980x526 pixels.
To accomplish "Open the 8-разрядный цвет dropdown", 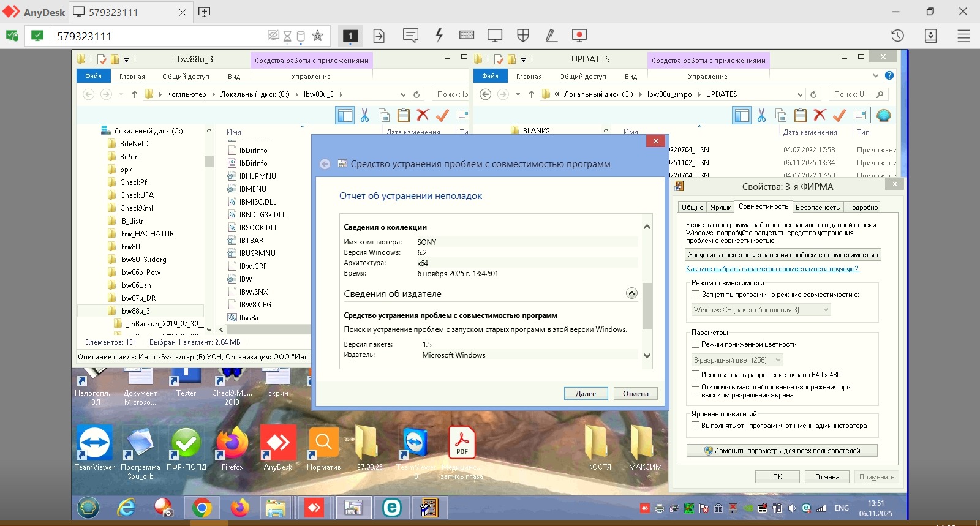I will [737, 360].
